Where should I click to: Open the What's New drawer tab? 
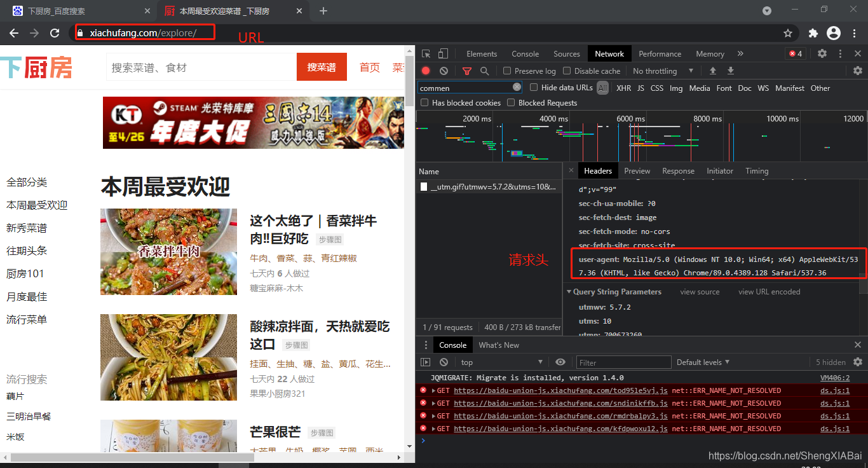[x=499, y=345]
